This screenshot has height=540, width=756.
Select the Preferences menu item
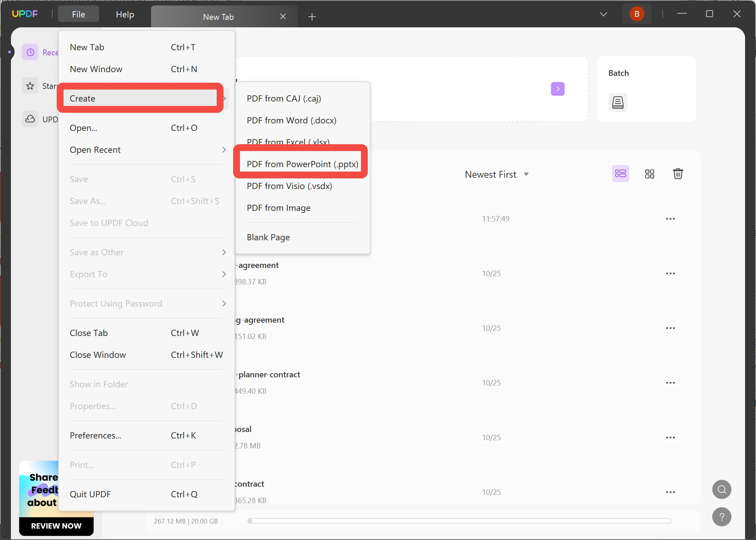95,435
